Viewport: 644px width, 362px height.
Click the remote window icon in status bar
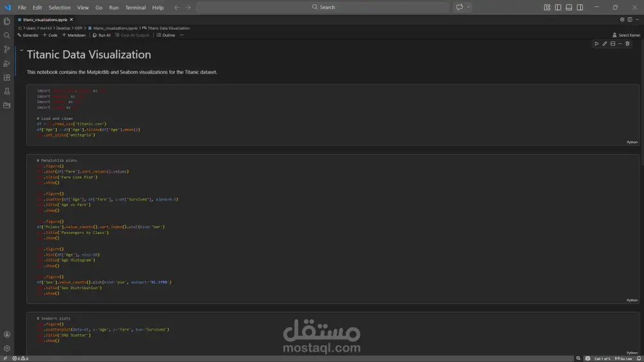(x=5, y=359)
